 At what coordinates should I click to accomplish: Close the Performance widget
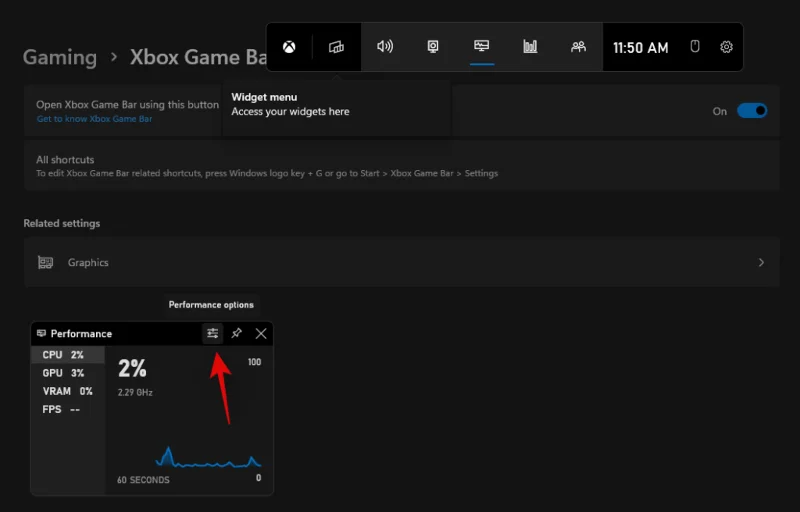click(261, 334)
